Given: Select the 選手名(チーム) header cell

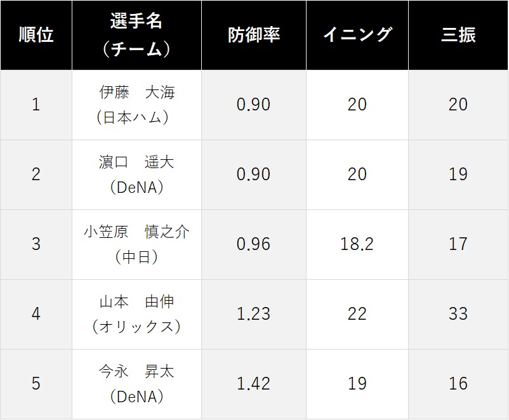Looking at the screenshot, I should click(136, 35).
